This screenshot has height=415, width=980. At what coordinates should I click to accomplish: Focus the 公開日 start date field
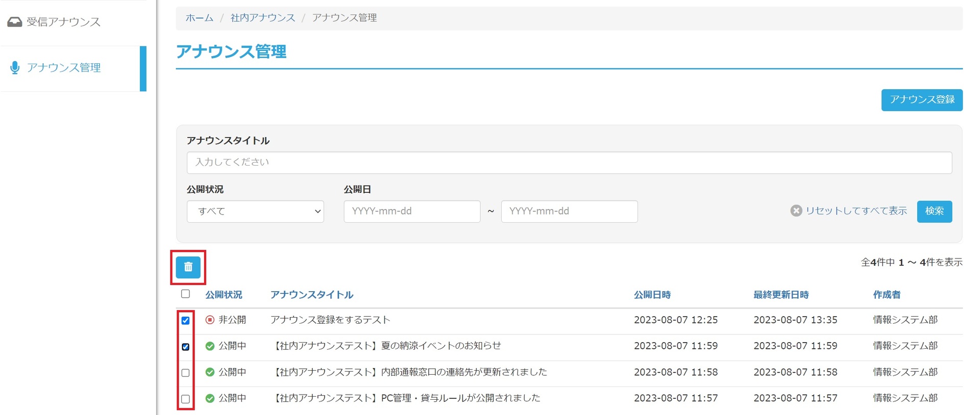click(412, 211)
